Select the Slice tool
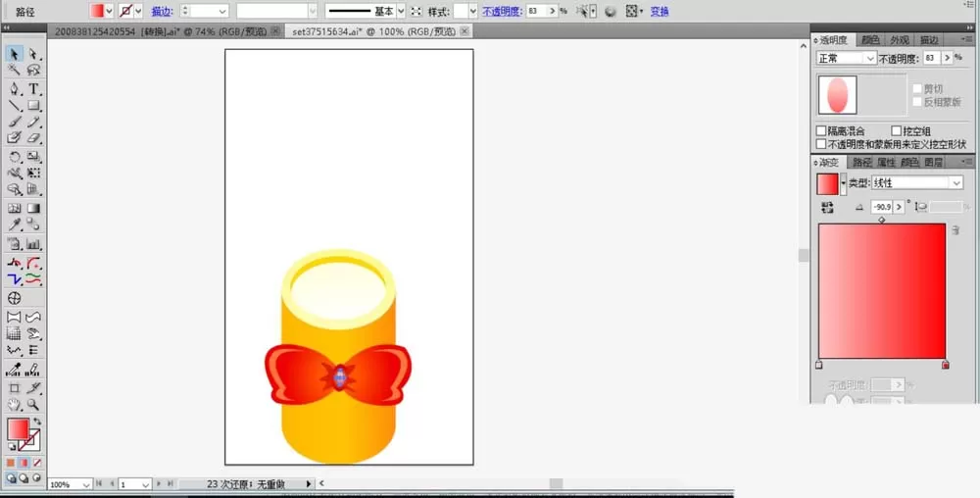Viewport: 980px width, 498px height. click(x=33, y=388)
